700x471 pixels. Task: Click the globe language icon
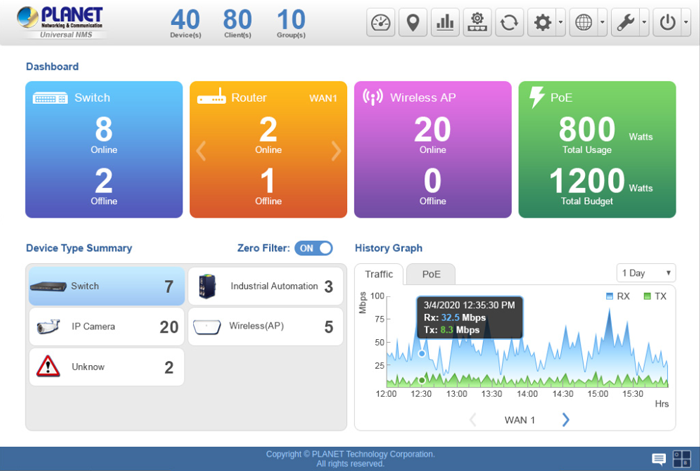click(x=584, y=23)
